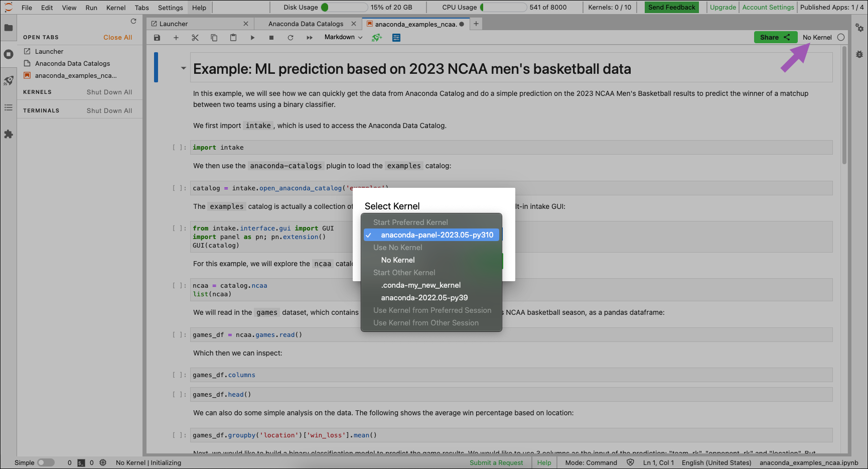Open running terminals and kernels sidebar icon
Screen dimensions: 868x469
pos(9,54)
